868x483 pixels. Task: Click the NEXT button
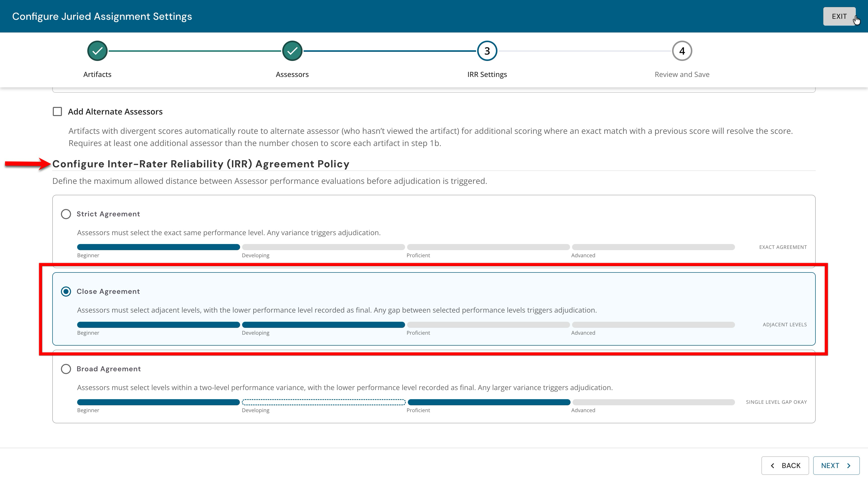pos(836,465)
